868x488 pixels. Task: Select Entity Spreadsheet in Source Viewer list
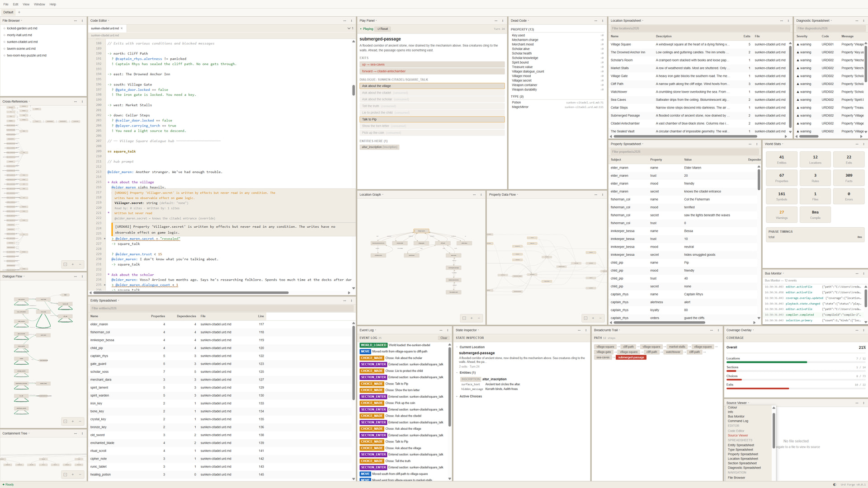click(741, 445)
